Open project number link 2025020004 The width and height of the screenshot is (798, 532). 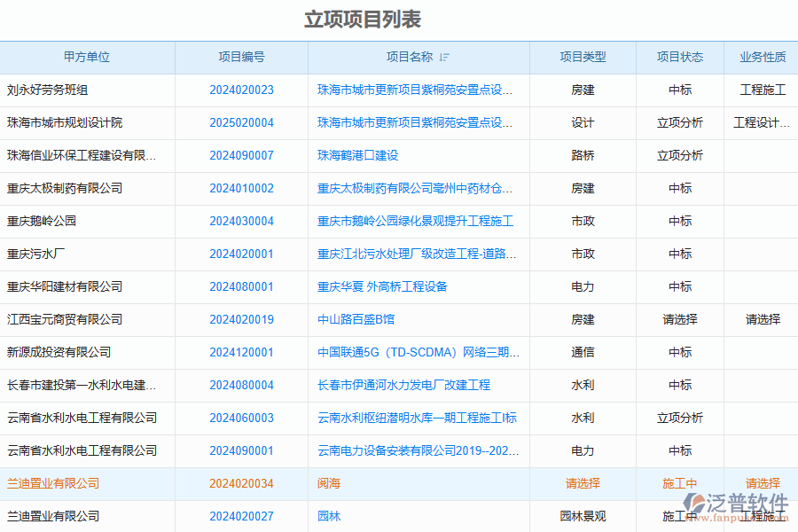pyautogui.click(x=241, y=123)
